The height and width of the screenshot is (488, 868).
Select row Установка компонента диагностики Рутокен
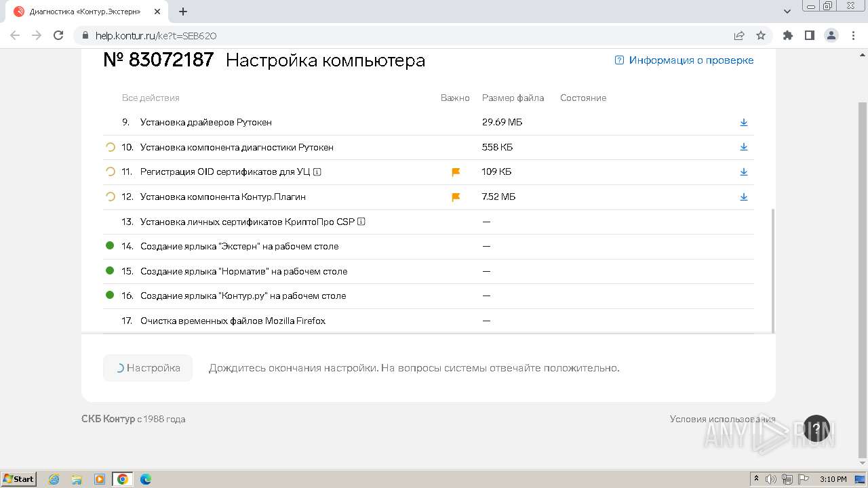[429, 147]
